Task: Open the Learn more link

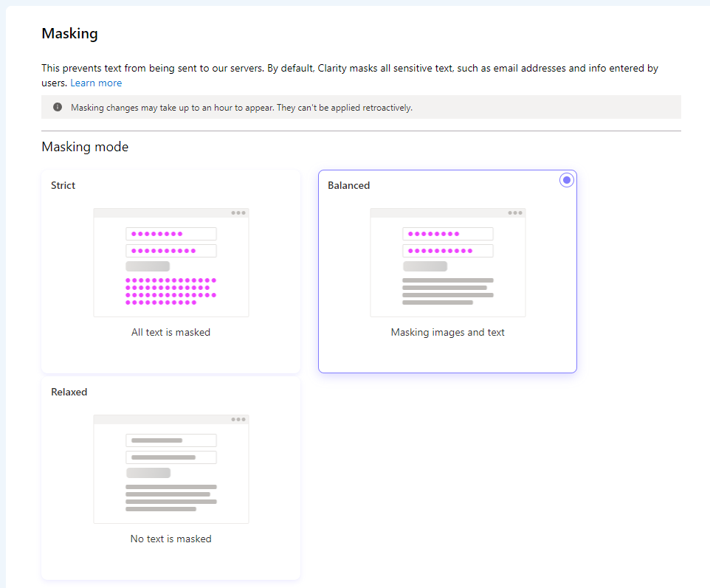Action: pyautogui.click(x=96, y=83)
